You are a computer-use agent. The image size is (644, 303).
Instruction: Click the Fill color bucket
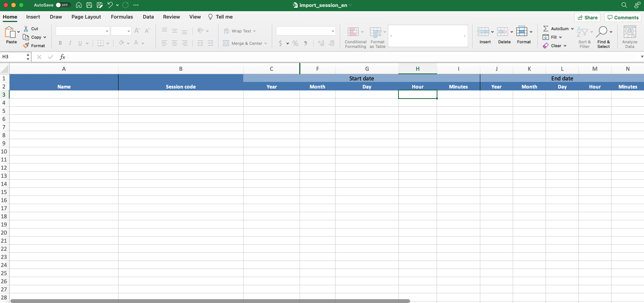tap(122, 43)
